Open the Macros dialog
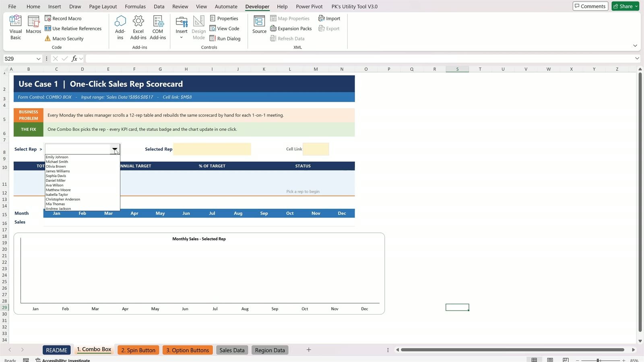Image resolution: width=644 pixels, height=362 pixels. tap(33, 25)
